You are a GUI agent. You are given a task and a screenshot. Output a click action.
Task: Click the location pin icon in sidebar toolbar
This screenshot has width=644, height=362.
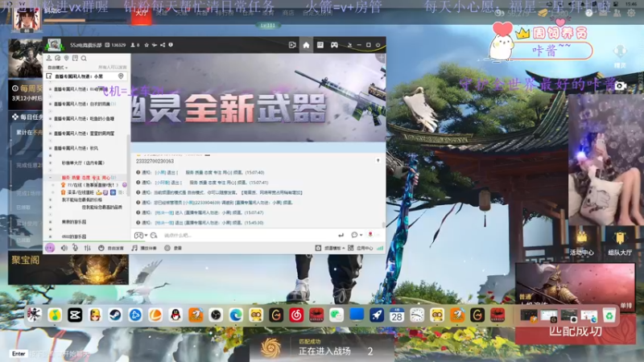[66, 58]
